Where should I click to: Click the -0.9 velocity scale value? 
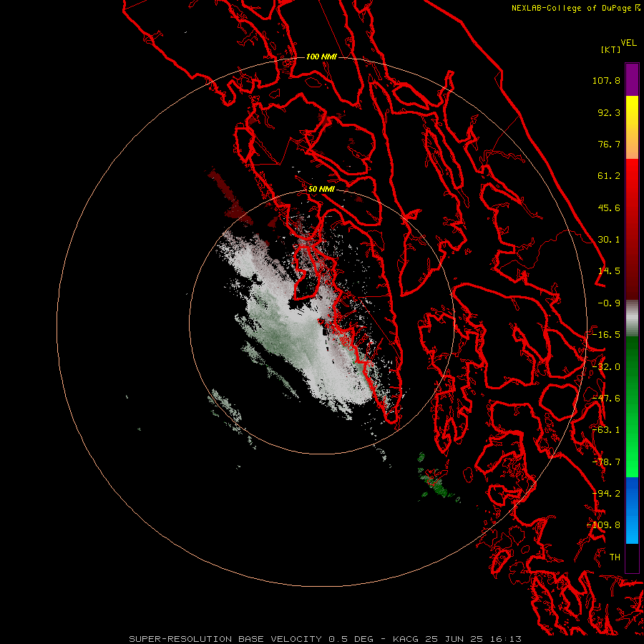click(x=609, y=303)
